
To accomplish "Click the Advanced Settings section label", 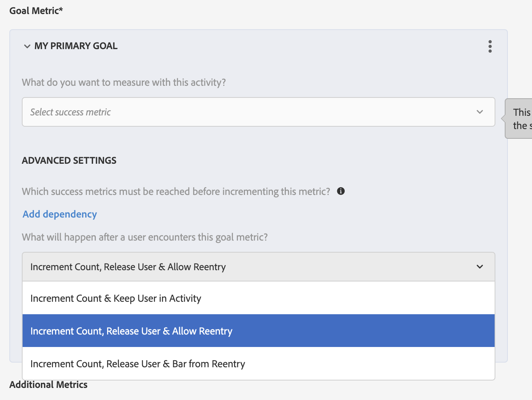I will pos(69,160).
